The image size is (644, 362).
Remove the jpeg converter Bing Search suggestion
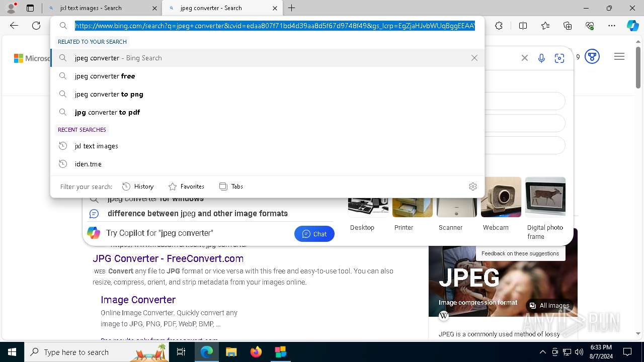[x=474, y=58]
